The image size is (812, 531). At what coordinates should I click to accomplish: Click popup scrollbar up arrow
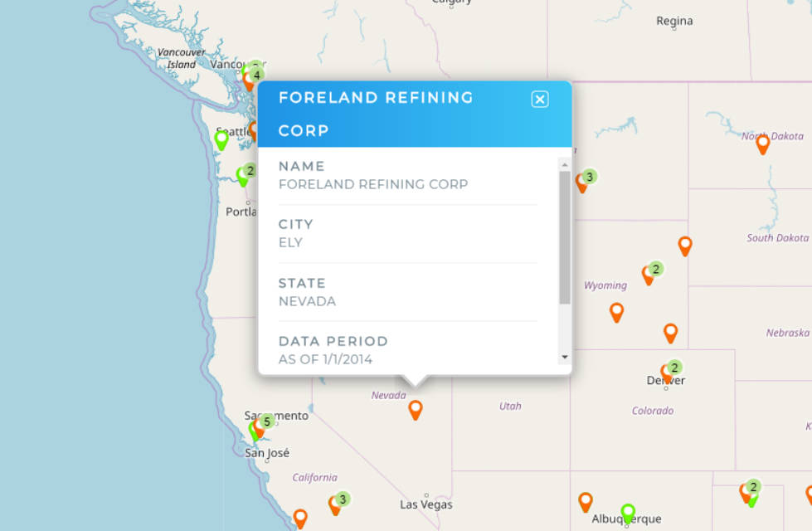click(565, 165)
